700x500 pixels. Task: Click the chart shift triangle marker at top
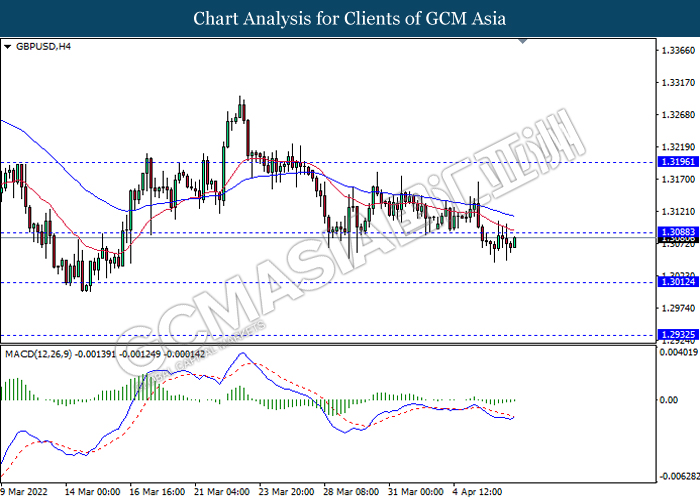pyautogui.click(x=522, y=41)
